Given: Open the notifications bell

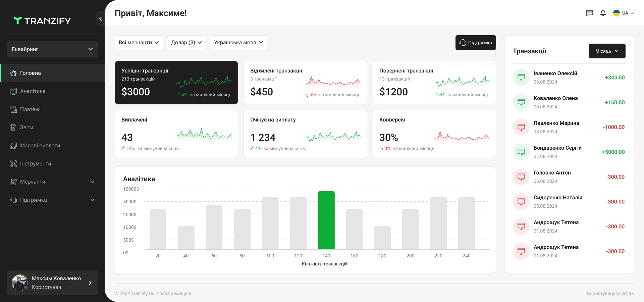Looking at the screenshot, I should [603, 13].
